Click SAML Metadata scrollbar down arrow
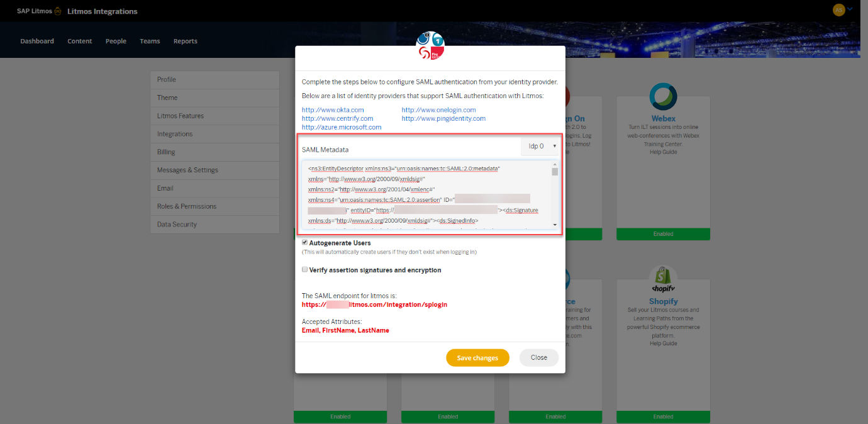The image size is (868, 424). coord(555,225)
